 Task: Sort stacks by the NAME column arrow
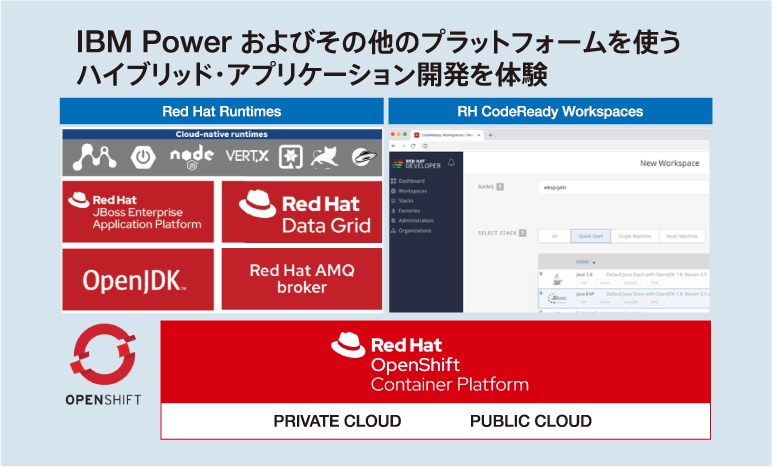point(594,263)
